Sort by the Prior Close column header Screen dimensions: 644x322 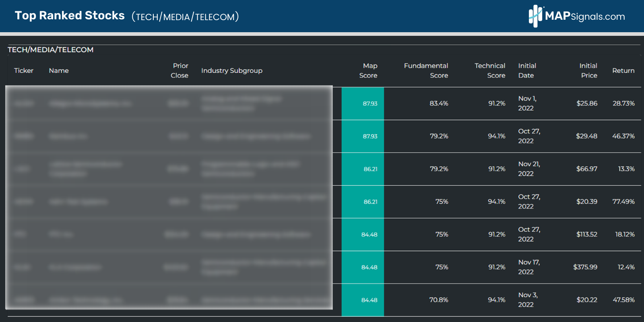180,70
